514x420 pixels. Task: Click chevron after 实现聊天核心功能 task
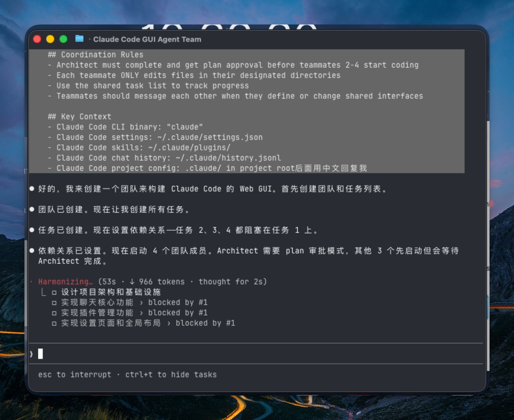(141, 303)
